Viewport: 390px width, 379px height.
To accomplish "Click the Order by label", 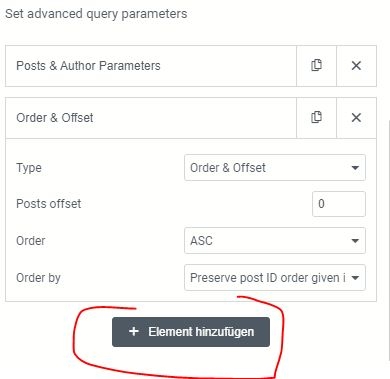I will [38, 278].
